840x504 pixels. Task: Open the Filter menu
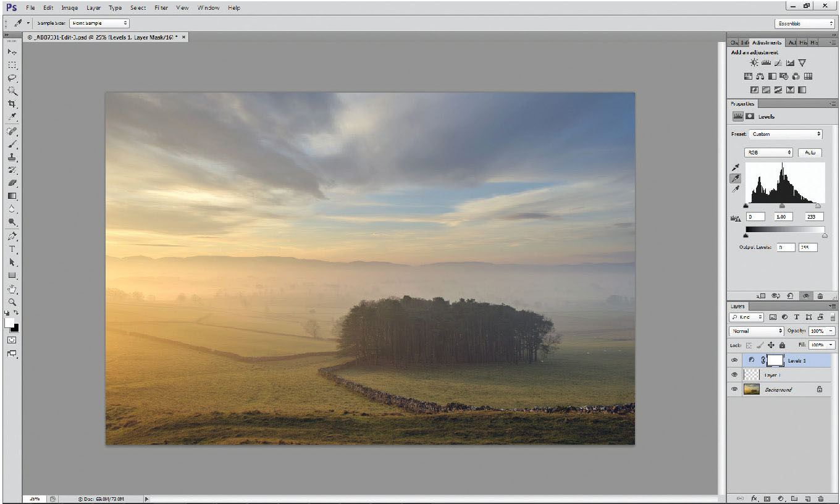(161, 8)
